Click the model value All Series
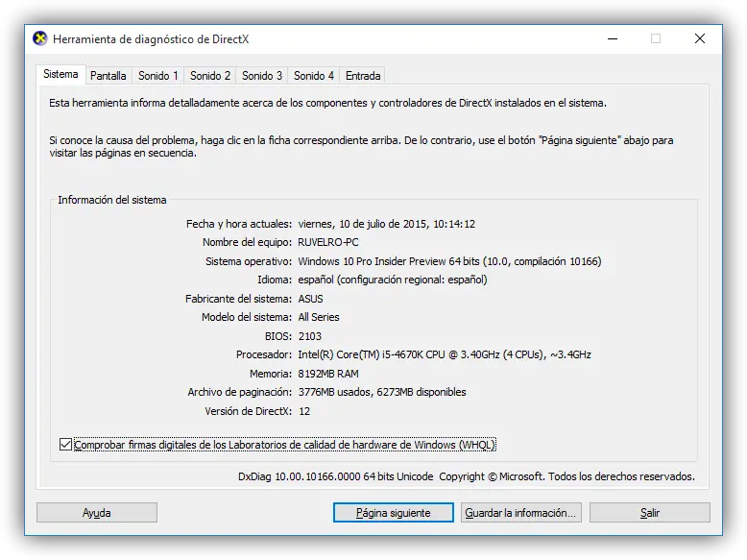The width and height of the screenshot is (747, 560). coord(319,317)
